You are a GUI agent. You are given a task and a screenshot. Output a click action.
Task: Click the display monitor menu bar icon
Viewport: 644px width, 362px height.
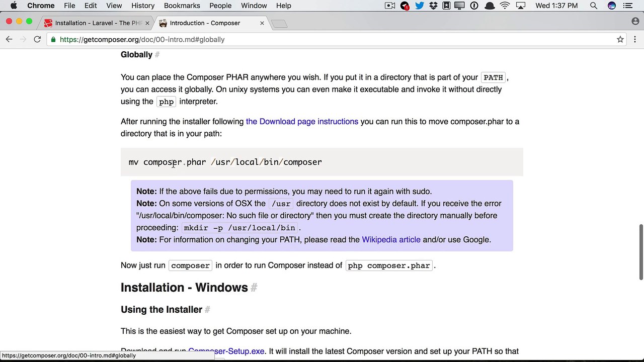pos(459,6)
